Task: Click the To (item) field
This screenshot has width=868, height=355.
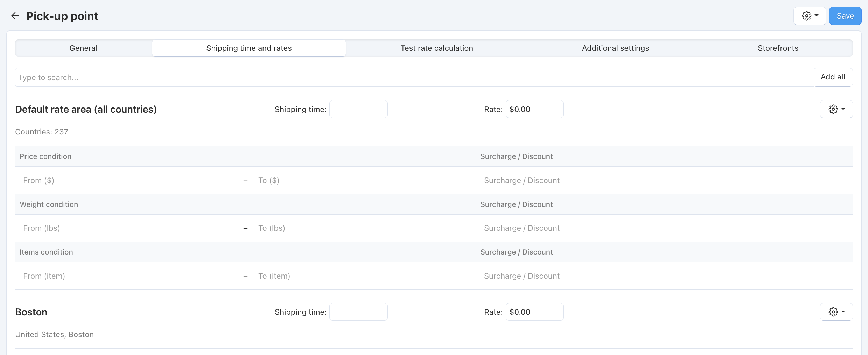Action: pos(364,276)
